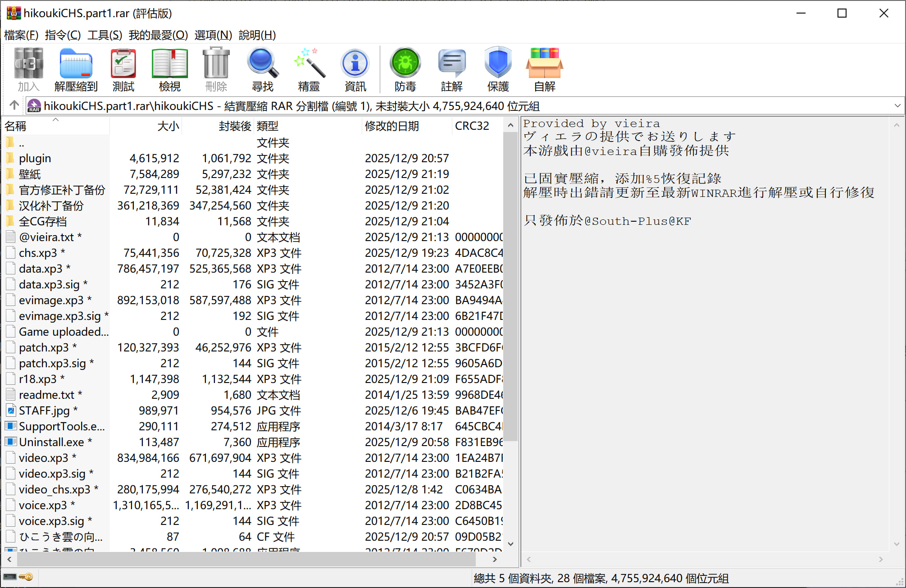Select the data.xp3 file row

(x=41, y=269)
